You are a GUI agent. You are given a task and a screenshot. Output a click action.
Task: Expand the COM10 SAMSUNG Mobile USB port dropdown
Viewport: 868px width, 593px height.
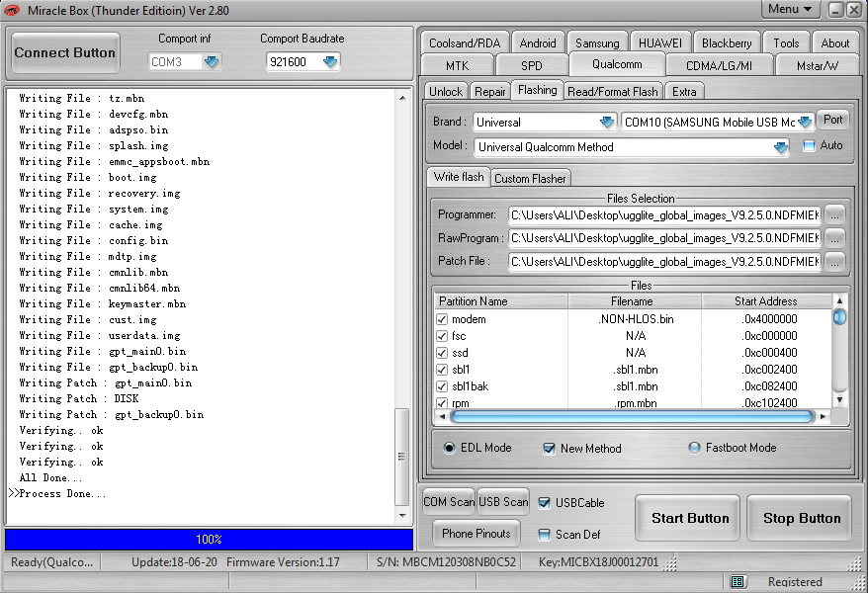[805, 123]
